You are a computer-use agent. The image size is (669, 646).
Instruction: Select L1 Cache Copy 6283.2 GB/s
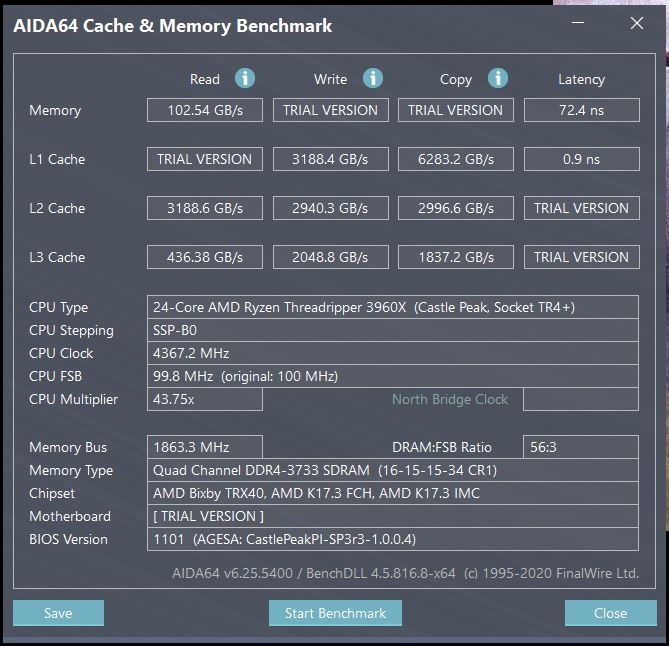456,159
